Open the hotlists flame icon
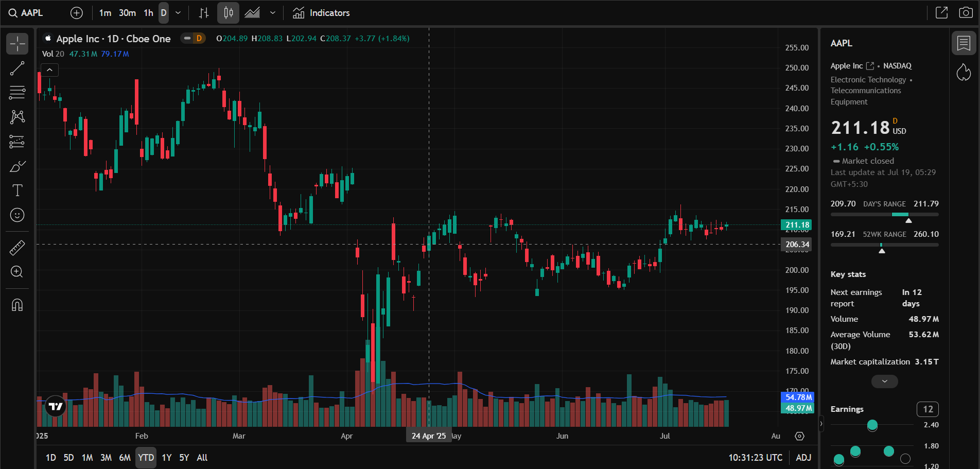The image size is (980, 469). 964,72
